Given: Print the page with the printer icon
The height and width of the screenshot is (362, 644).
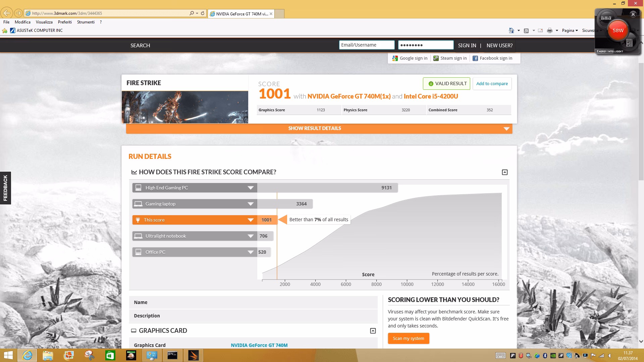Looking at the screenshot, I should [x=549, y=31].
